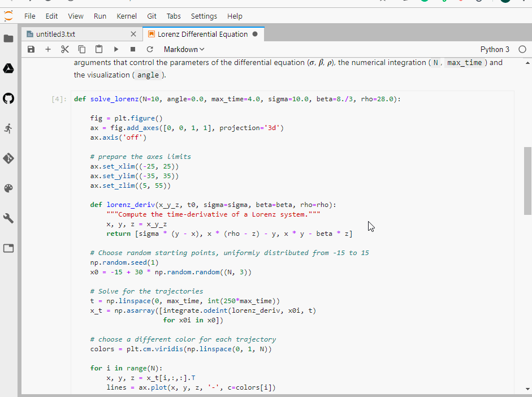Expand the Markdown cell type dropdown
This screenshot has height=397, width=532.
pyautogui.click(x=184, y=50)
